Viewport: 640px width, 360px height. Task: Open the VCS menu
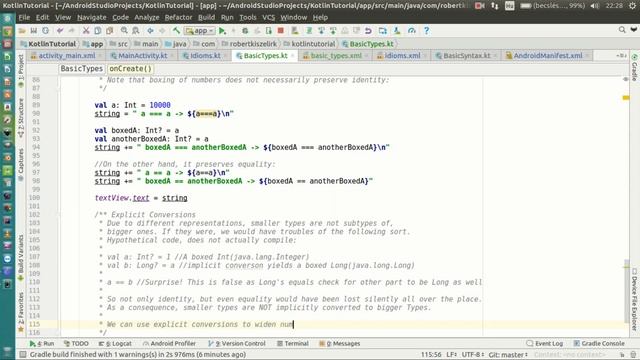pyautogui.click(x=268, y=18)
